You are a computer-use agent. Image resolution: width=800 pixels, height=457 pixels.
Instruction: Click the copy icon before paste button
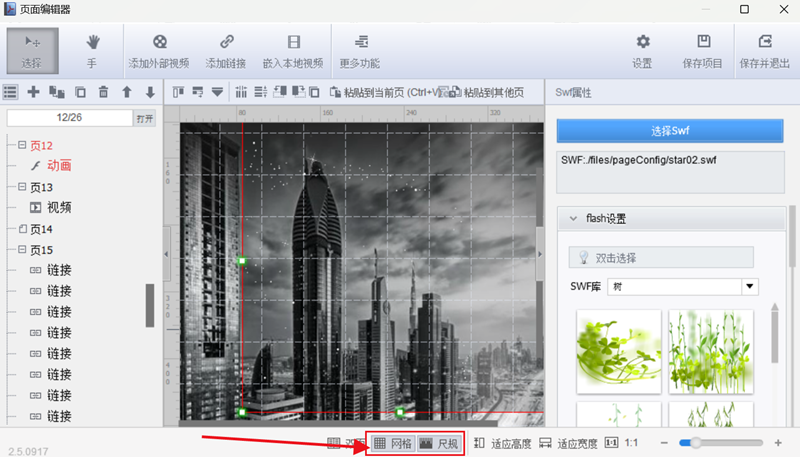tap(315, 92)
